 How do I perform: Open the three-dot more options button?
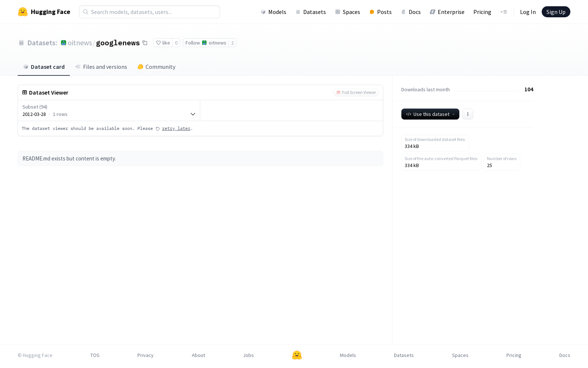point(467,114)
